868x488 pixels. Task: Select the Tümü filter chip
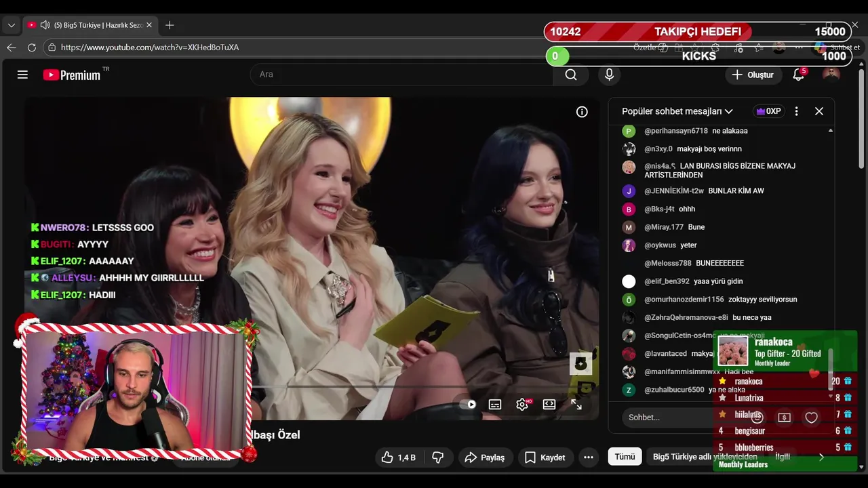pos(625,457)
